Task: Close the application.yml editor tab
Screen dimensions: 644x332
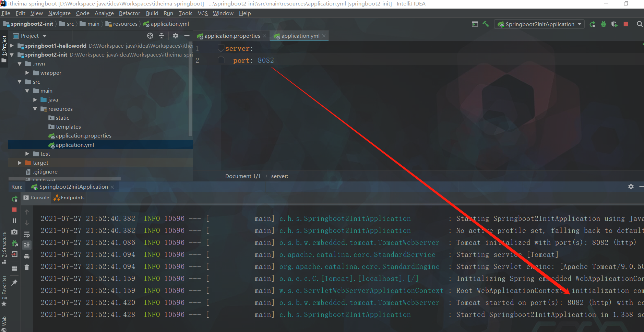Action: click(x=324, y=36)
